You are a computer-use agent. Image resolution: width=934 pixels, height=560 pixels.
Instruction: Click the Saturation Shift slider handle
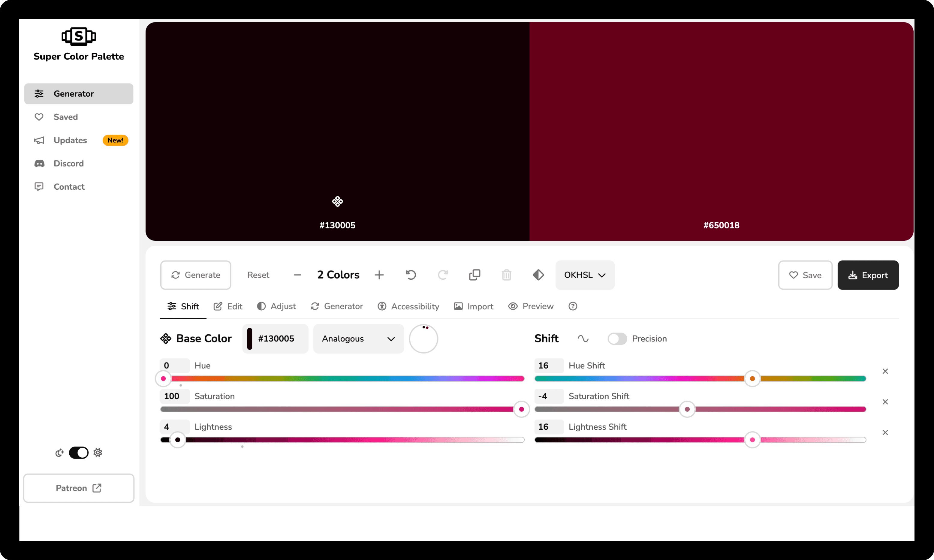click(687, 409)
